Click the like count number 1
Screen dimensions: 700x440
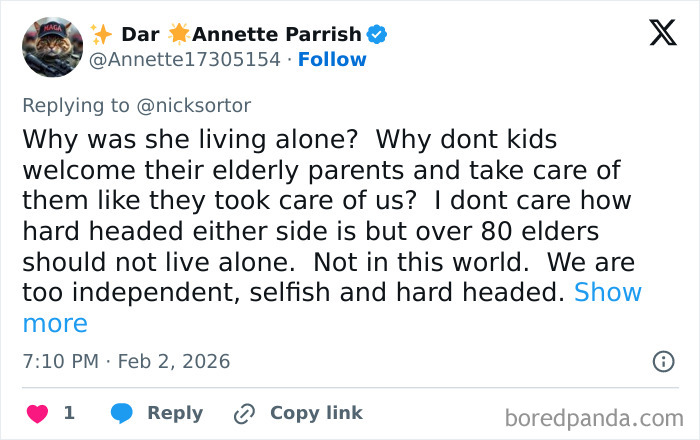point(69,413)
